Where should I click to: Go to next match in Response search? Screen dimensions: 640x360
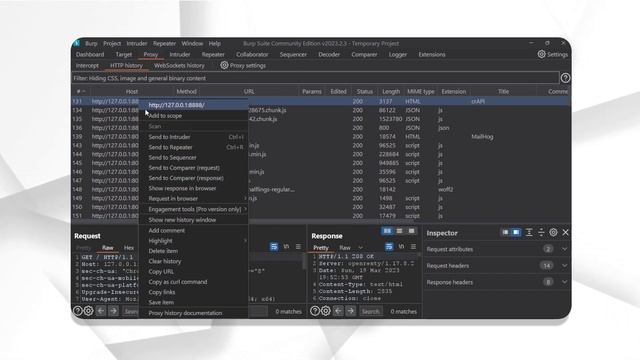(351, 311)
